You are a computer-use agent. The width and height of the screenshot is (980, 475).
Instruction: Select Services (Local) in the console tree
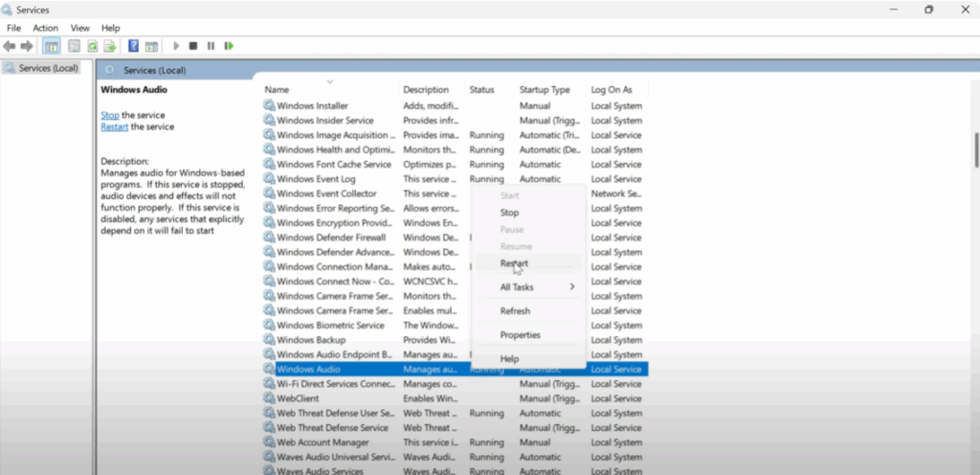click(x=48, y=68)
